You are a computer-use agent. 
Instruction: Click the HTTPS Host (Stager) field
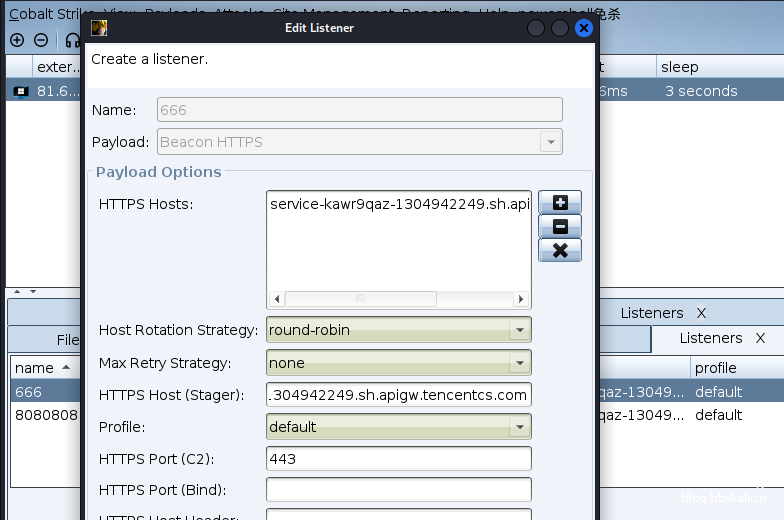[x=398, y=395]
